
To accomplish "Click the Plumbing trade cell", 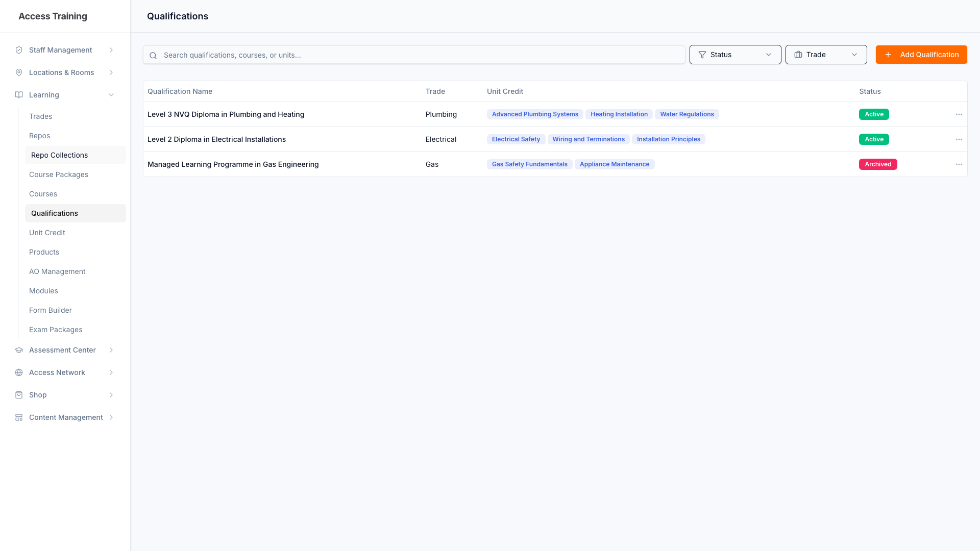I will tap(441, 114).
